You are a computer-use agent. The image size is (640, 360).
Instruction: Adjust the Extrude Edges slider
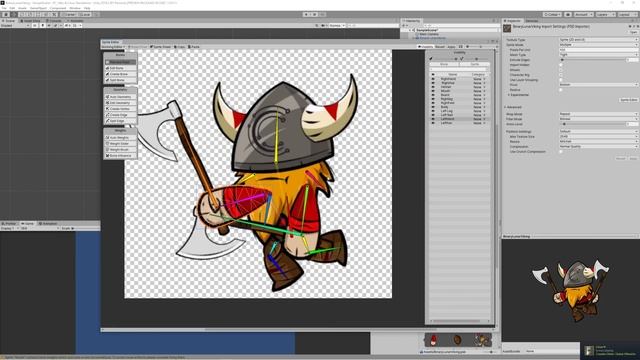pos(594,60)
